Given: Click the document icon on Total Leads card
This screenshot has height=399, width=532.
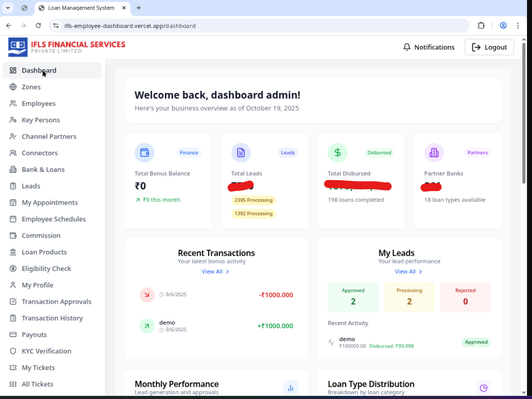Looking at the screenshot, I should point(241,153).
